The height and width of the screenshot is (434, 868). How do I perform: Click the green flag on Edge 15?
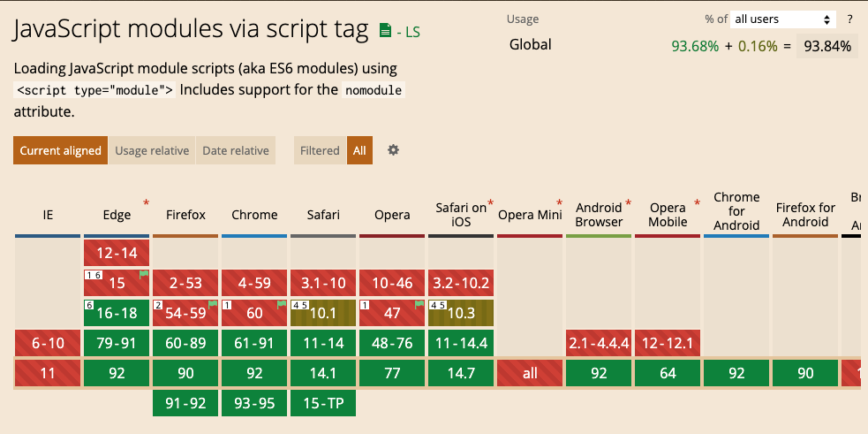pyautogui.click(x=144, y=274)
